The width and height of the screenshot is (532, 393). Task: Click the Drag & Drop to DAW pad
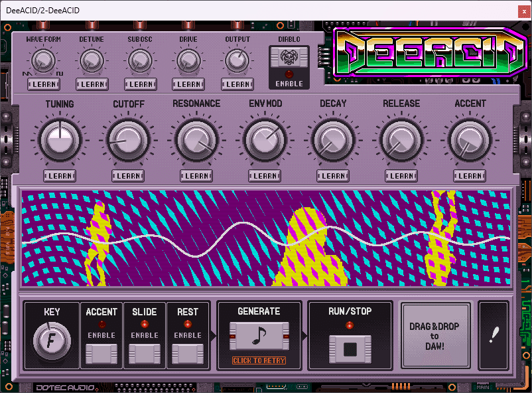pyautogui.click(x=435, y=336)
